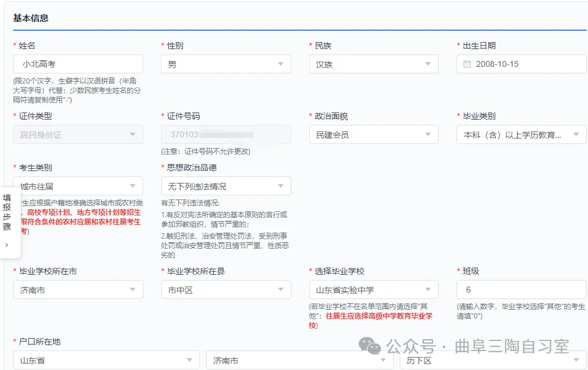This screenshot has height=370, width=588.
Task: Click the 证件号码 field label
Action: pos(184,116)
